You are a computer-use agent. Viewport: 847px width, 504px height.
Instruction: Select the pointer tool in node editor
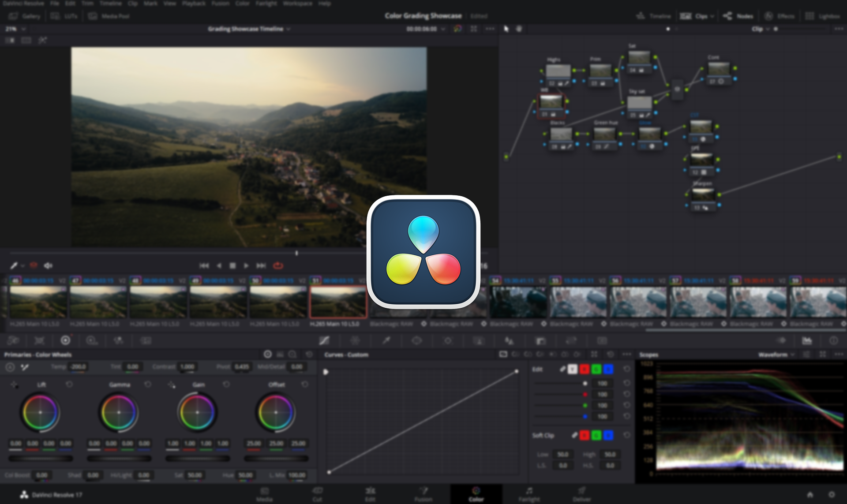point(506,29)
